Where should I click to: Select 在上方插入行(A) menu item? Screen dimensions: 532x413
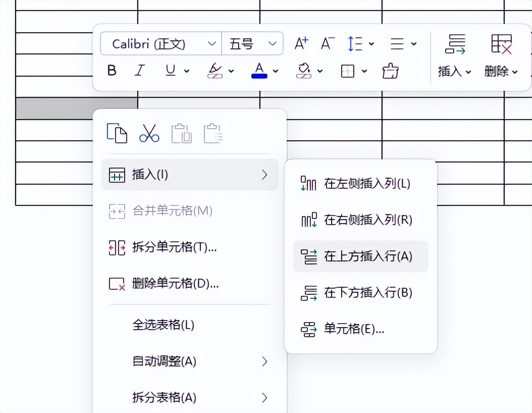pyautogui.click(x=360, y=256)
